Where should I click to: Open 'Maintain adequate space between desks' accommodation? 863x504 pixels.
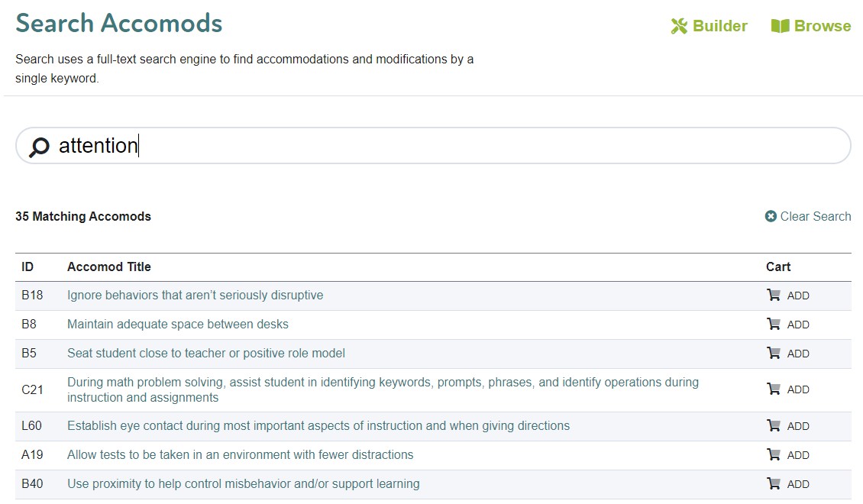click(178, 325)
